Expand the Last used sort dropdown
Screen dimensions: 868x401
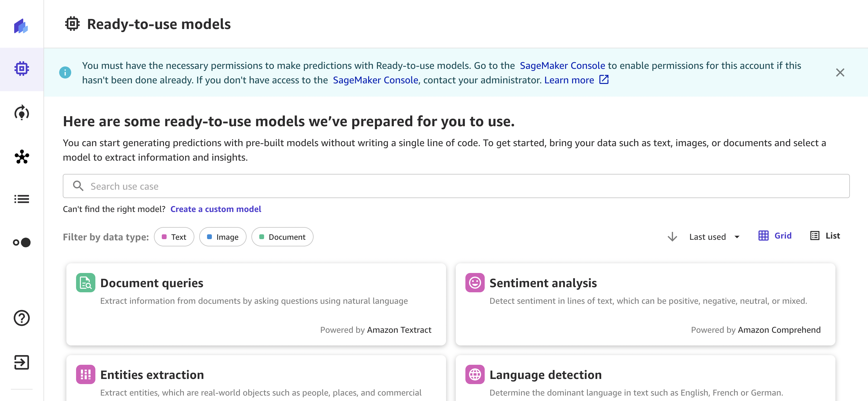coord(714,237)
